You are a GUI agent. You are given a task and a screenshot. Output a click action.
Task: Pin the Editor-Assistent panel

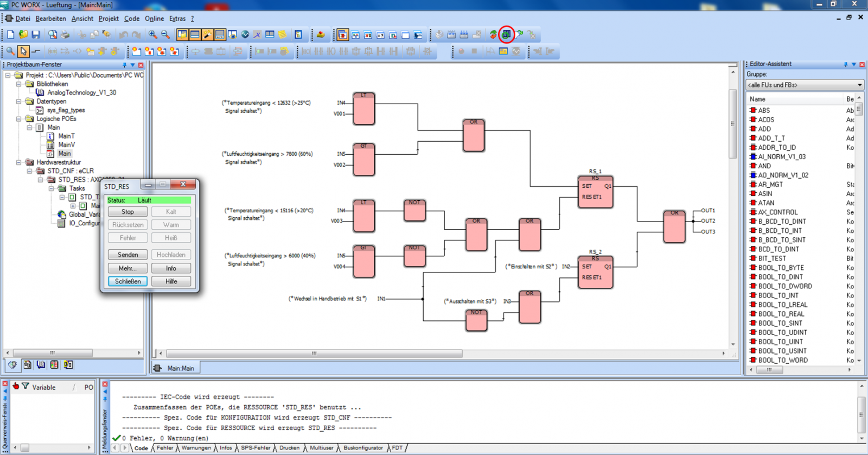[x=845, y=65]
